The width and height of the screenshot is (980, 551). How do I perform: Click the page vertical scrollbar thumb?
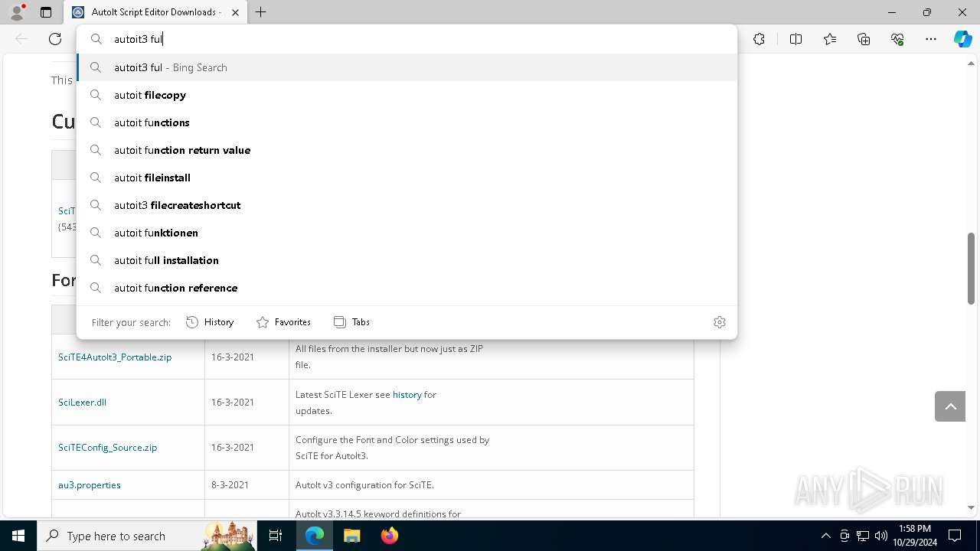pyautogui.click(x=971, y=268)
